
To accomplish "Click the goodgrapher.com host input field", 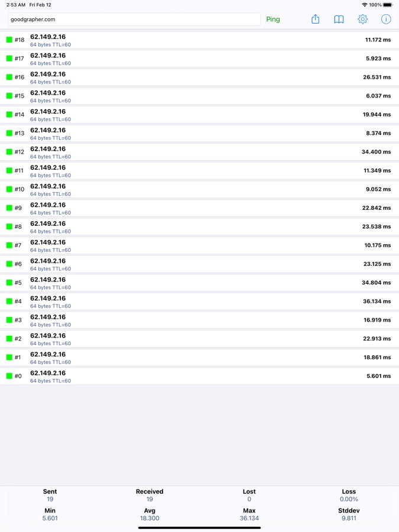I will pyautogui.click(x=134, y=20).
